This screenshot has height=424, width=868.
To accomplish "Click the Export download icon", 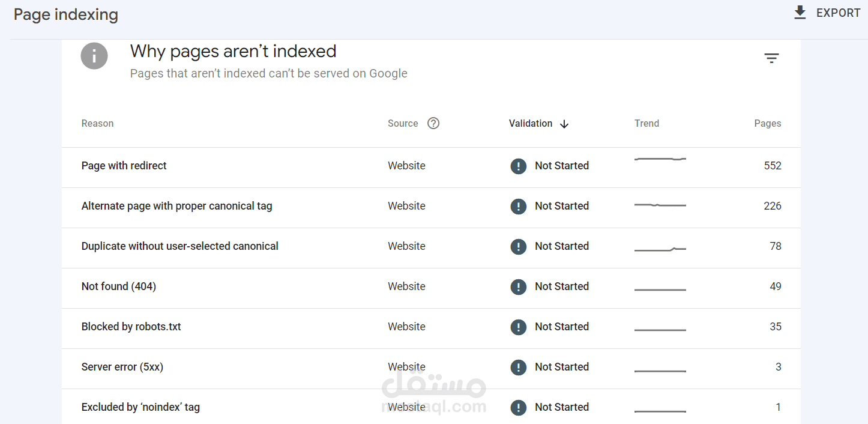I will (x=800, y=13).
